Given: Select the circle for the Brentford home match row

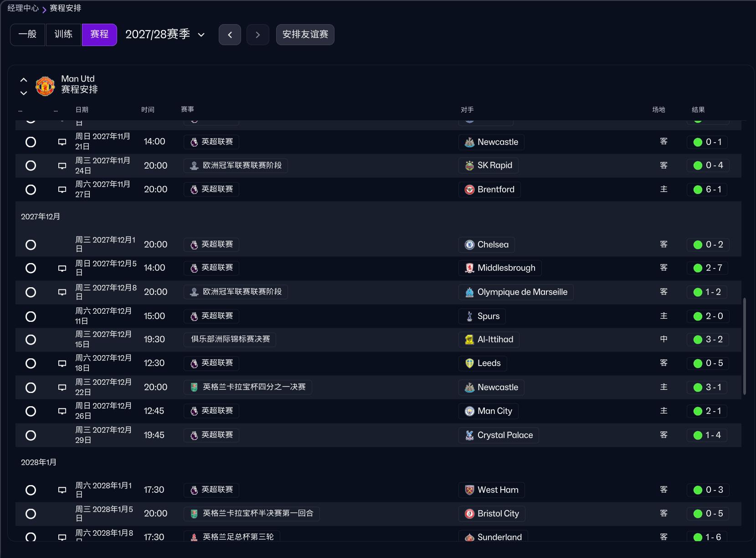Looking at the screenshot, I should coord(31,189).
